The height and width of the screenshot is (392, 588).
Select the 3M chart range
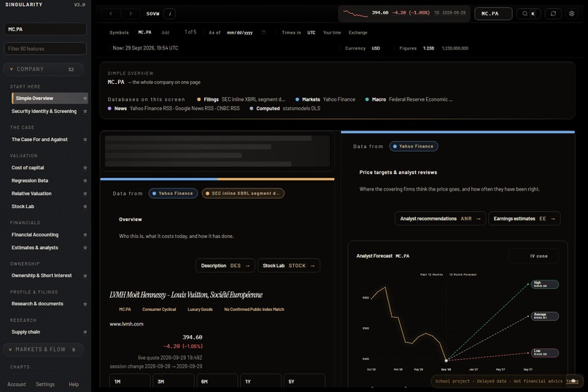[173, 381]
